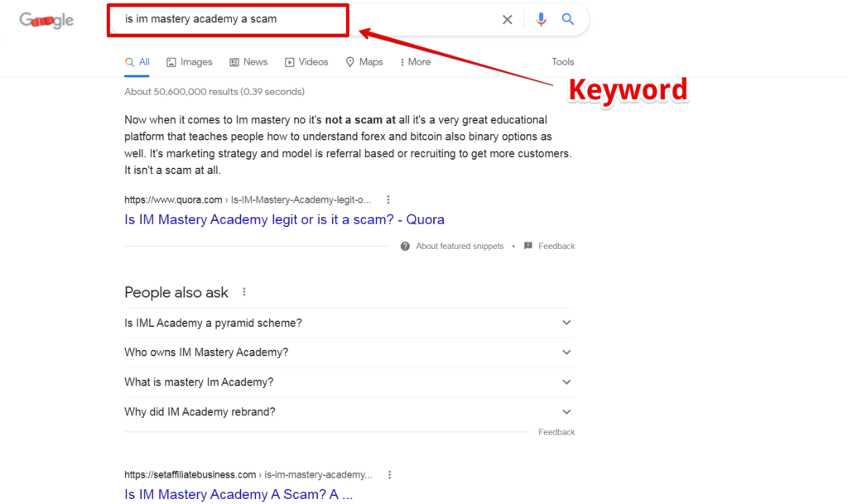Click the featured snippet answer paragraph
Image resolution: width=848 pixels, height=504 pixels.
348,145
